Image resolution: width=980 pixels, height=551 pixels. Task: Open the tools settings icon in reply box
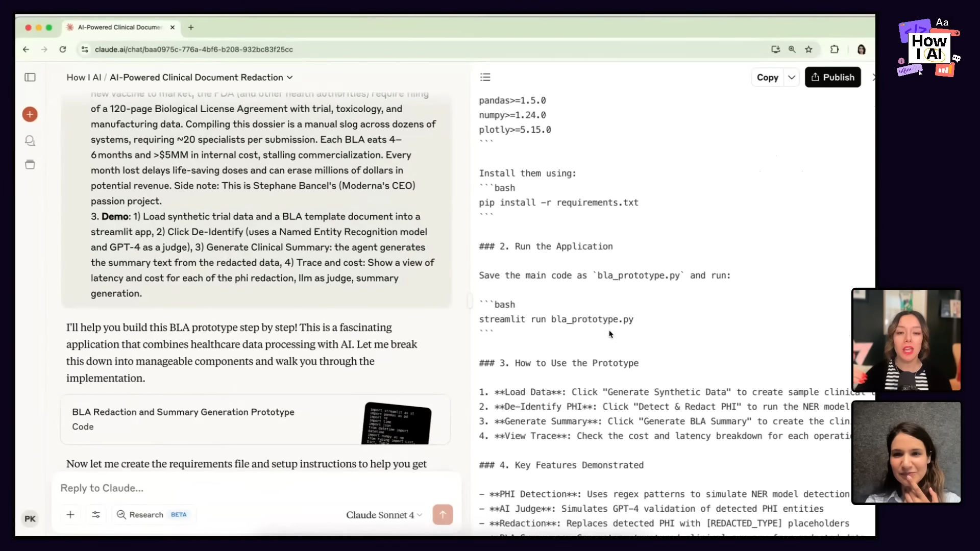tap(95, 514)
